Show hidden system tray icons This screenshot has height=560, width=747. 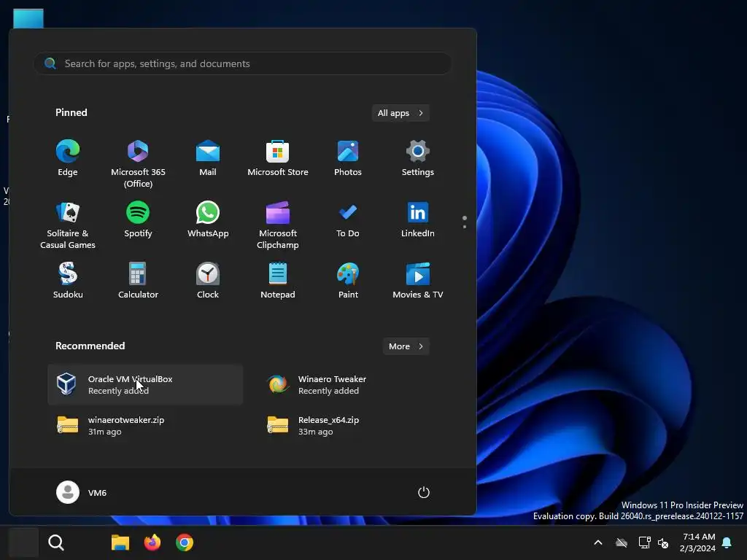pyautogui.click(x=598, y=542)
